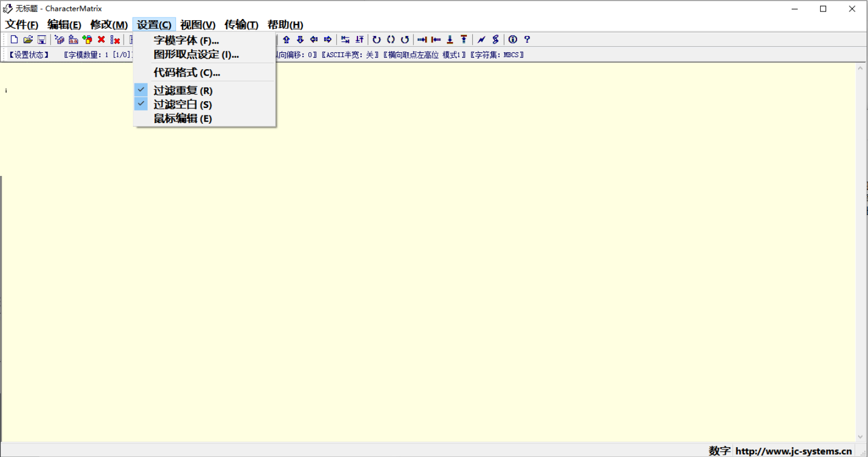
Task: Shift glyph up with the up arrow icon
Action: [x=286, y=39]
